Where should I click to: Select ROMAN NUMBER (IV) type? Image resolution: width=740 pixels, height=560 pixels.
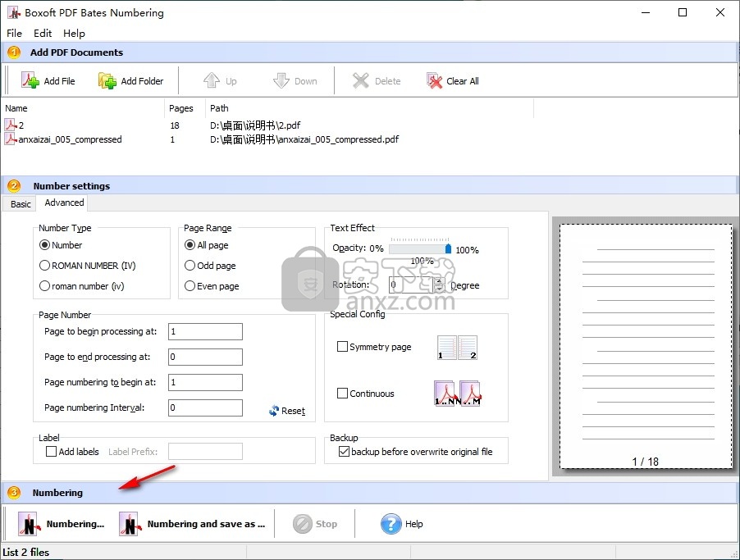tap(44, 265)
